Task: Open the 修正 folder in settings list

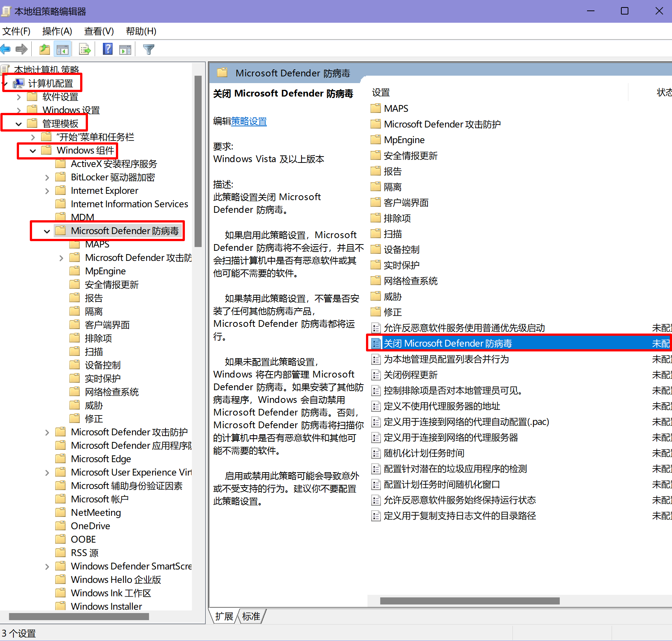Action: [386, 312]
